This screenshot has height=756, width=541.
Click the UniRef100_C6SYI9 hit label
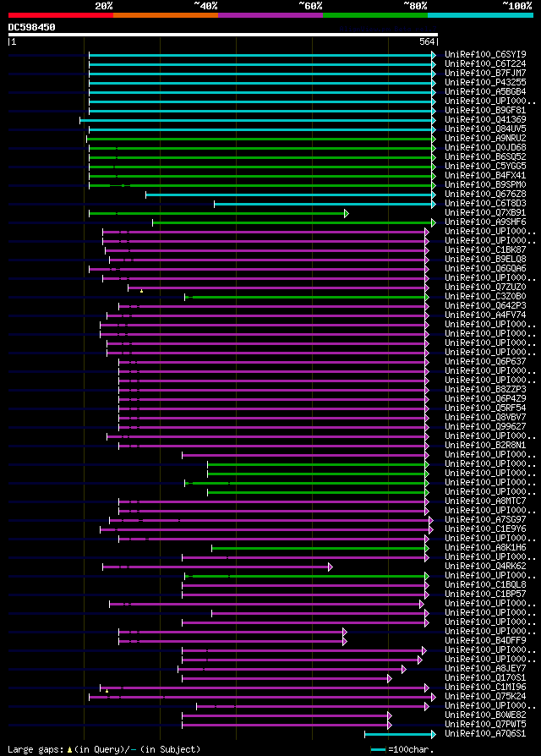[485, 54]
